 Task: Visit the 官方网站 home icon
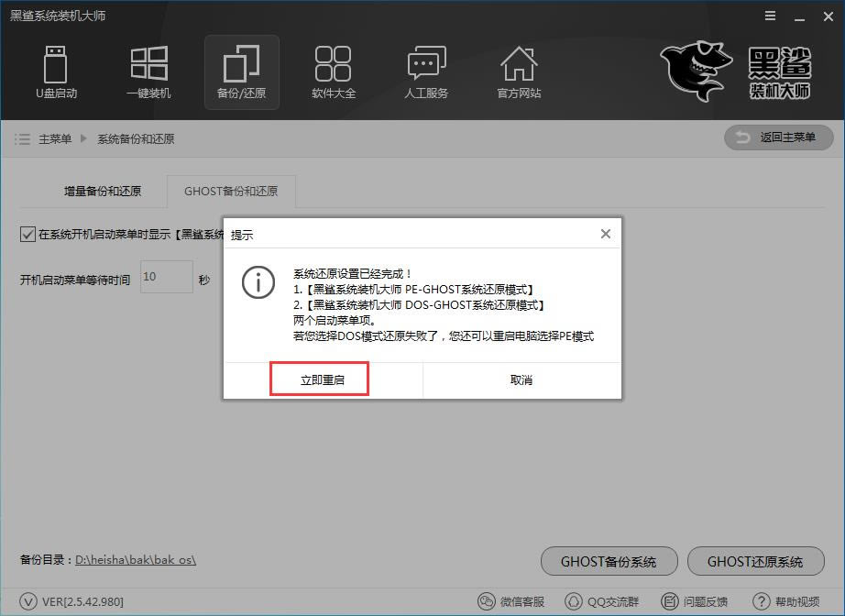coord(519,72)
